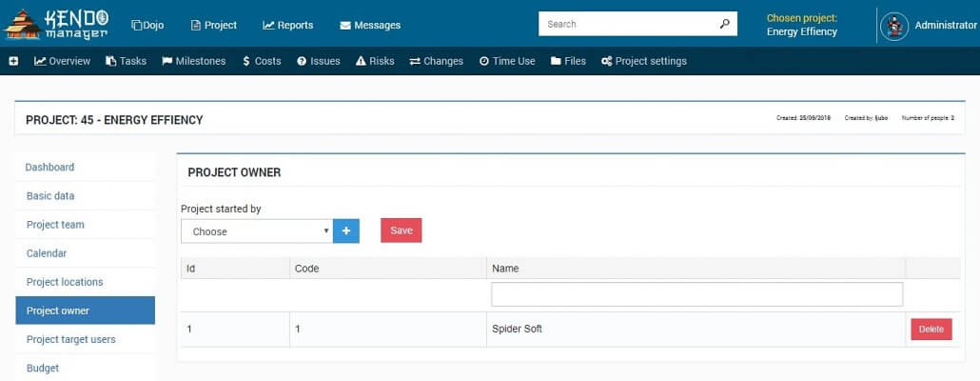
Task: Select Project team in sidebar
Action: pos(55,225)
